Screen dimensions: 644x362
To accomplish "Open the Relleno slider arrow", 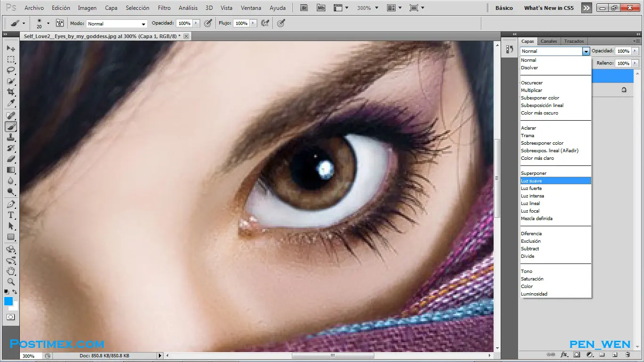I will tap(635, 63).
